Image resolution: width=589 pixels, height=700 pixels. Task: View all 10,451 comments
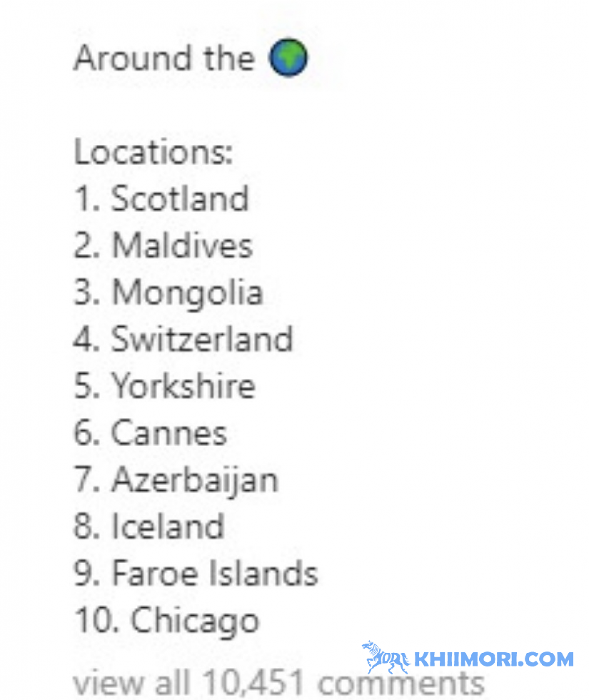pyautogui.click(x=278, y=683)
